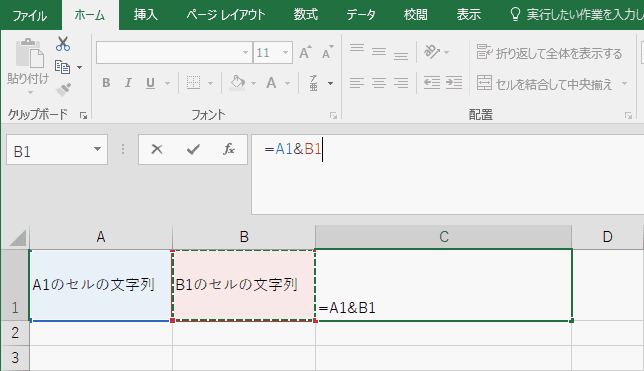The height and width of the screenshot is (371, 644).
Task: Click the Middle Align icon
Action: click(379, 52)
